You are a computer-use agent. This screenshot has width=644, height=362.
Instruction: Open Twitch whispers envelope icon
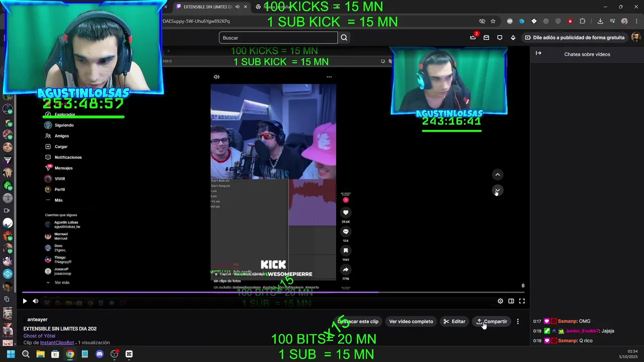pyautogui.click(x=486, y=38)
